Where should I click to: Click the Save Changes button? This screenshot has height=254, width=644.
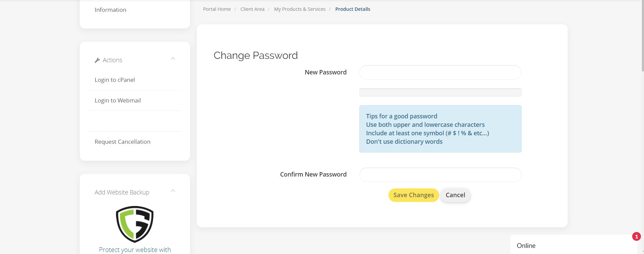(x=413, y=195)
